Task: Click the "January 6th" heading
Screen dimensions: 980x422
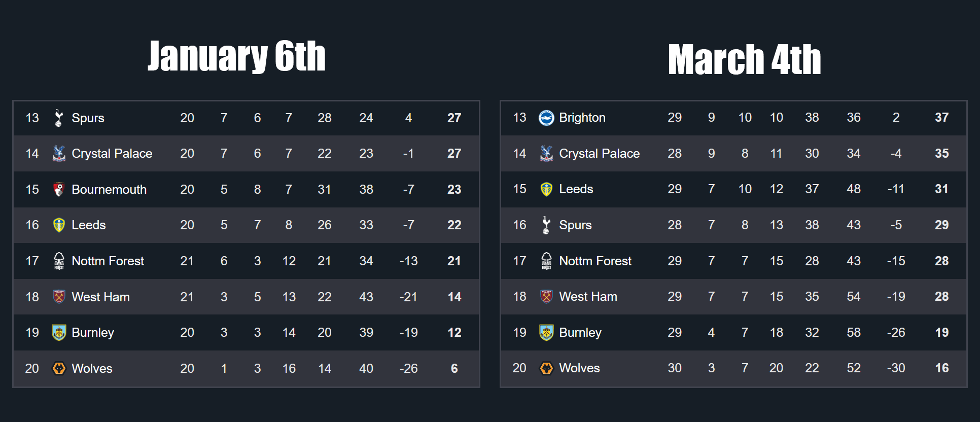Action: pyautogui.click(x=236, y=56)
